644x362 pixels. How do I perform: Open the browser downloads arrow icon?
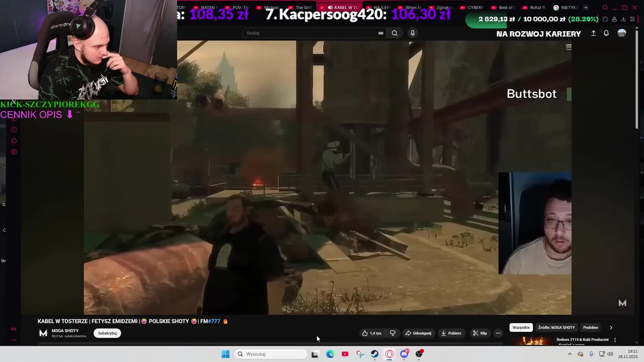coord(623,19)
